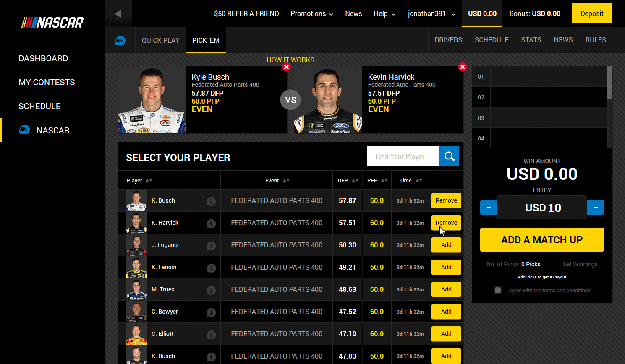Viewport: 625px width, 364px height.
Task: Open the top nav News tab
Action: (x=563, y=40)
